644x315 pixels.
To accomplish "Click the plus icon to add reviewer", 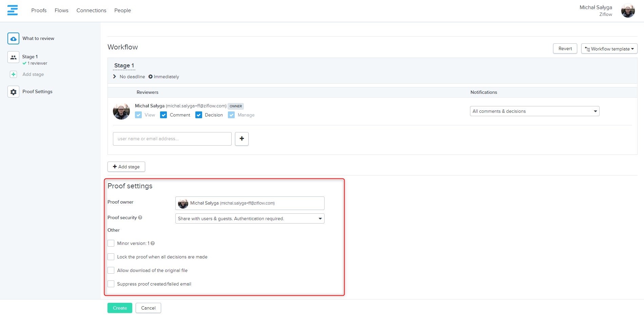I will [x=241, y=139].
